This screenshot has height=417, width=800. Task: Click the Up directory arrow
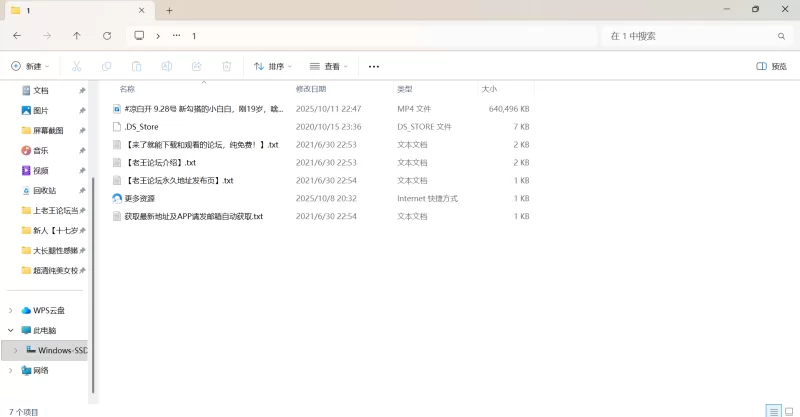coord(77,35)
